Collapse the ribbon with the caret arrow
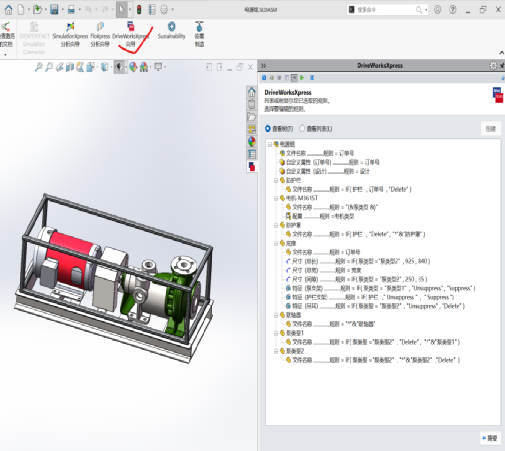The width and height of the screenshot is (505, 451). pyautogui.click(x=501, y=52)
